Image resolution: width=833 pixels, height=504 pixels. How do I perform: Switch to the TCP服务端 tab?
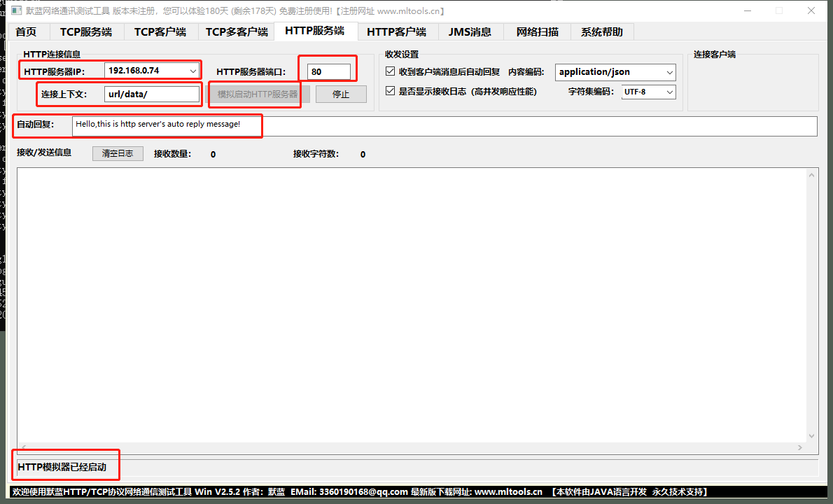pyautogui.click(x=86, y=32)
